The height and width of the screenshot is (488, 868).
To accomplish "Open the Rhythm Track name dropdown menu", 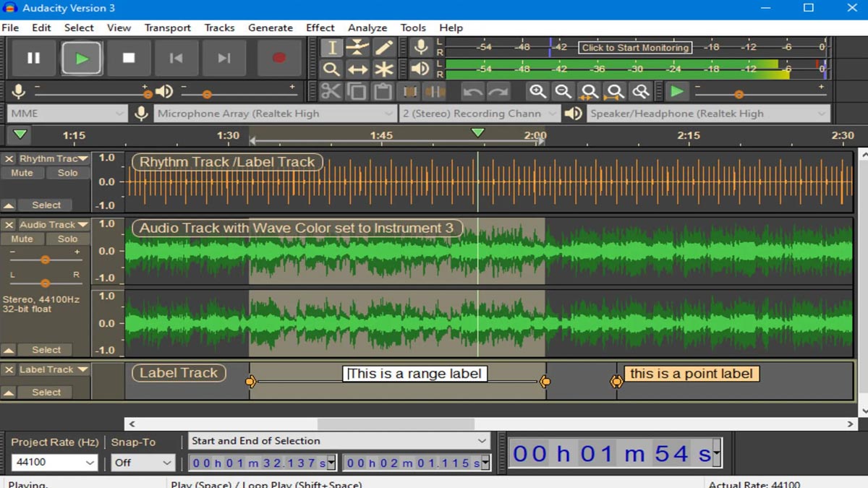I will coord(53,158).
